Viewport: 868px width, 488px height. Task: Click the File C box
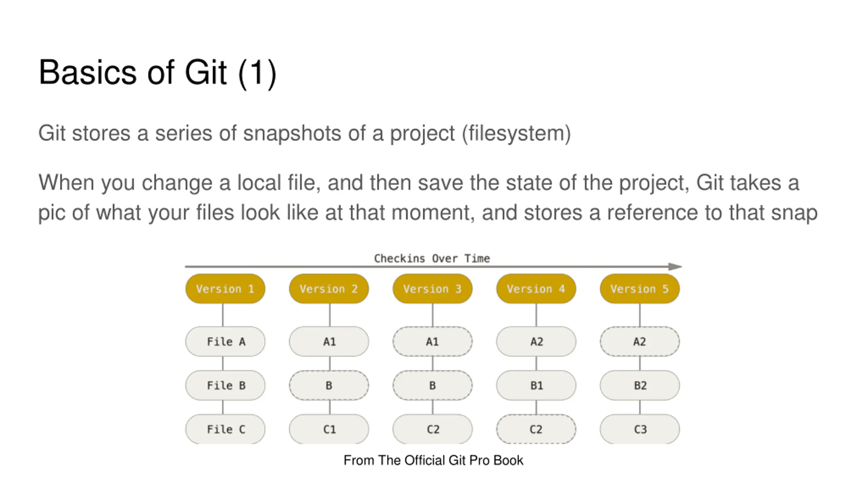225,429
